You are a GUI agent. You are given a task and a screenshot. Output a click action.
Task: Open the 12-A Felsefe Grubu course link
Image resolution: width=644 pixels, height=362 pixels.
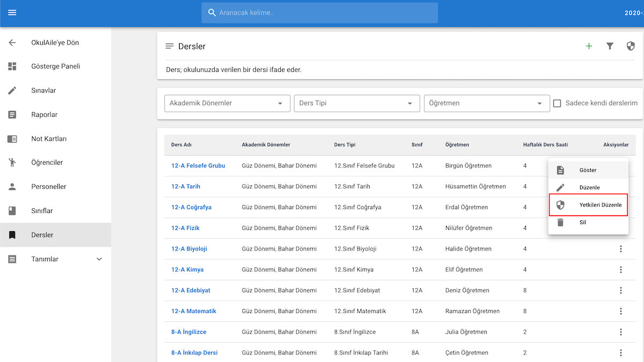pos(198,166)
